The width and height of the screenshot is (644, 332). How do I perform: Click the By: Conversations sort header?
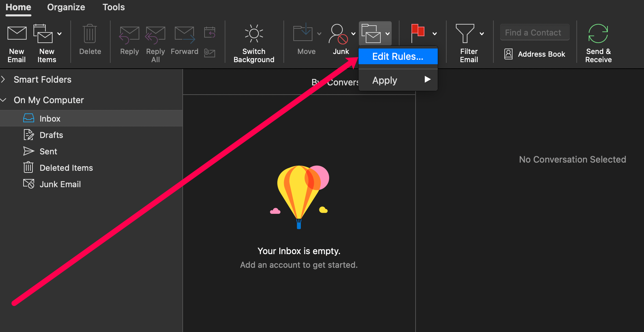[335, 82]
